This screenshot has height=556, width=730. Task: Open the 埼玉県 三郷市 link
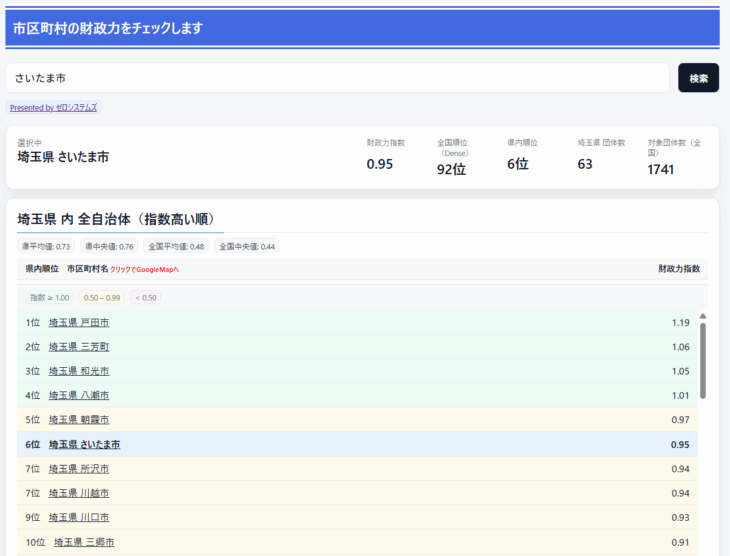coord(84,542)
